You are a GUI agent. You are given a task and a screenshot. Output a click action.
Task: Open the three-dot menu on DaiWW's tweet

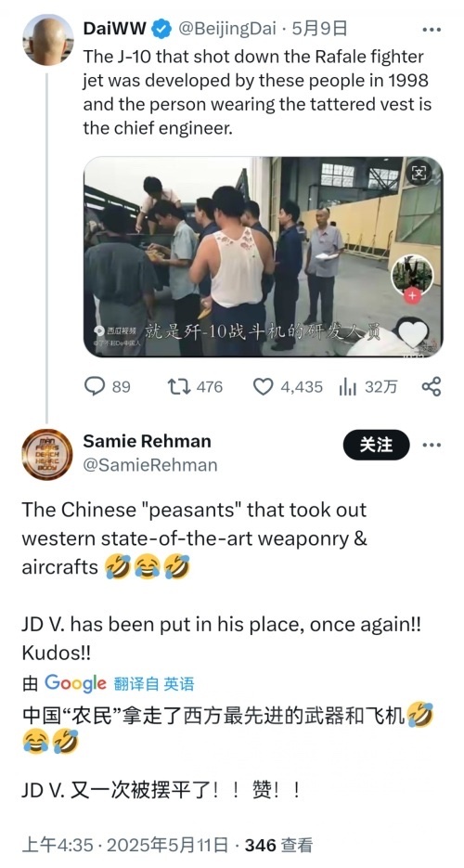click(432, 30)
